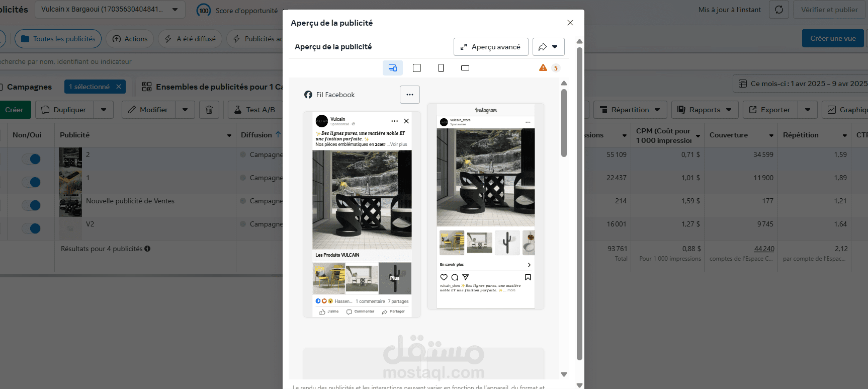
Task: Click the Facebook logo beside Fil Facebook
Action: click(308, 95)
